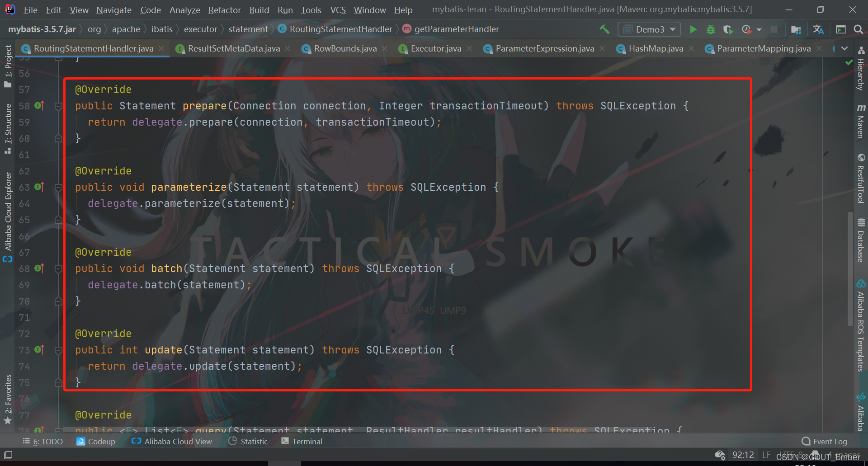Open the Statistic tool window

(248, 442)
